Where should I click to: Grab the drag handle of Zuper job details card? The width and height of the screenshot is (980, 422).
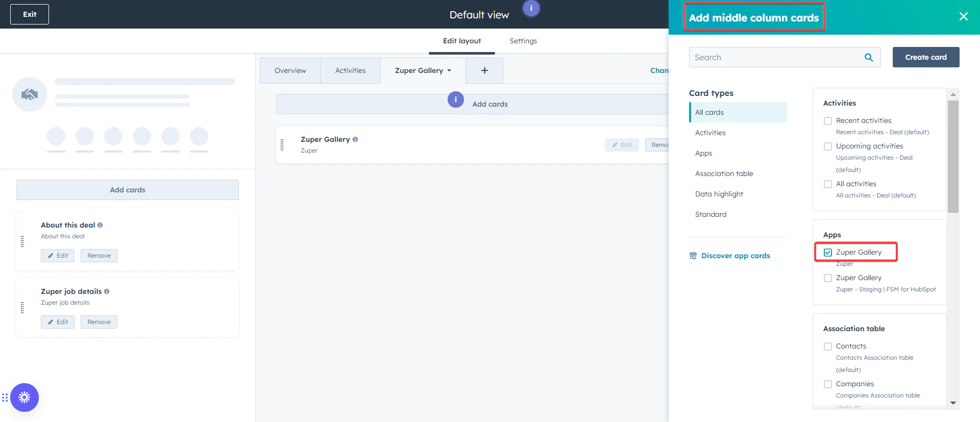[22, 308]
